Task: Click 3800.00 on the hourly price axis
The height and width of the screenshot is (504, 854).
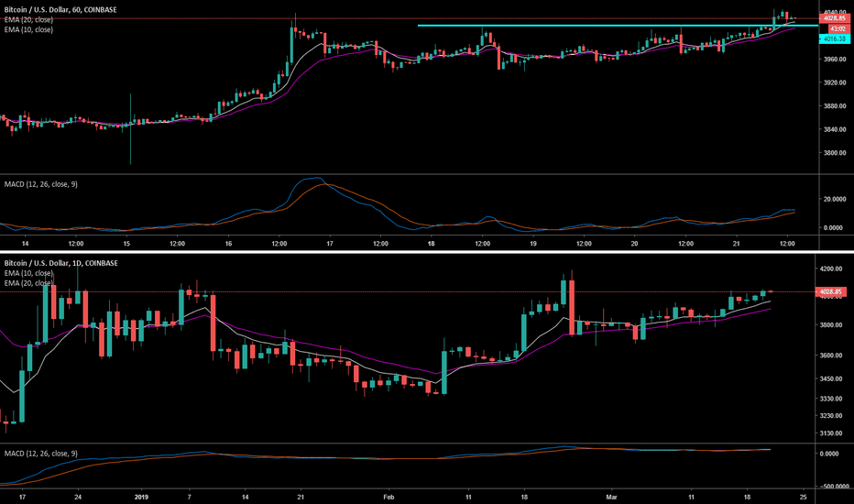Action: [x=835, y=153]
